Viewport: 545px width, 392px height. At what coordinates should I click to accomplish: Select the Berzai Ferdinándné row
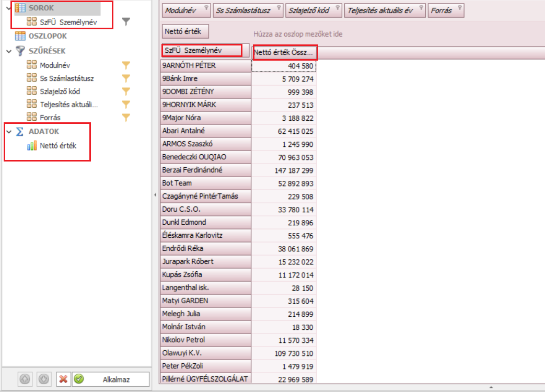[x=205, y=170]
